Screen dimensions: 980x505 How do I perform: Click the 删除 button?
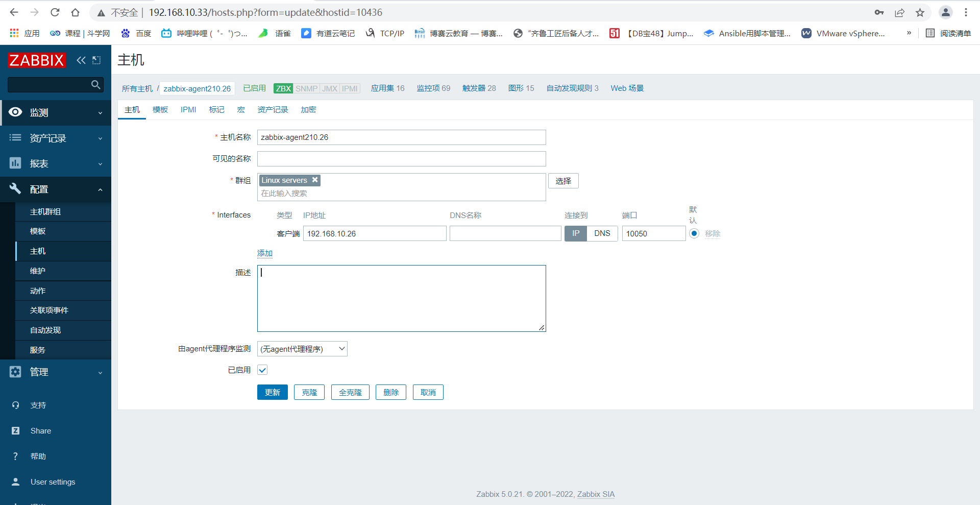tap(391, 392)
